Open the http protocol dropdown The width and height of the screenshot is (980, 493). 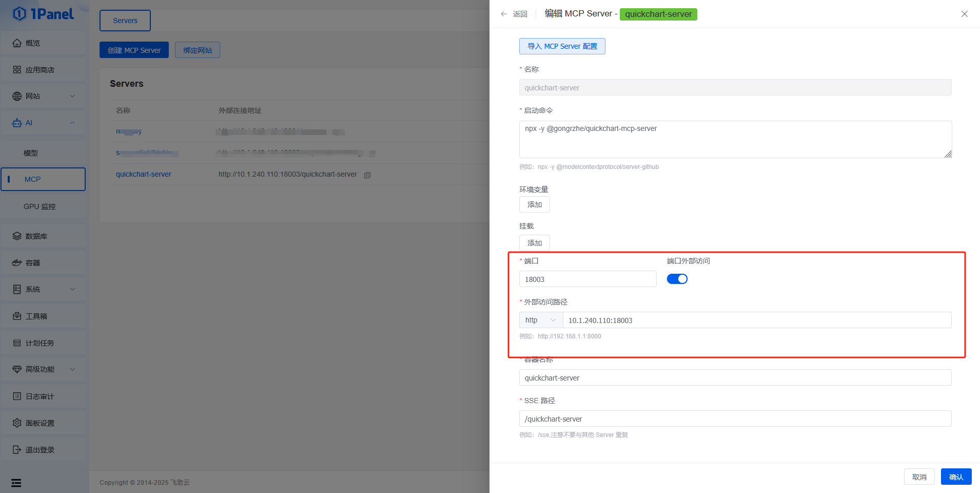coord(541,320)
